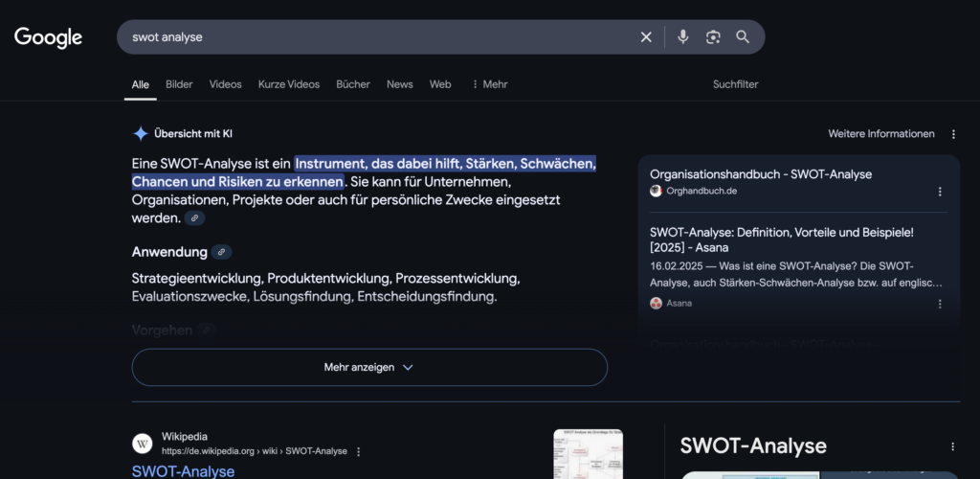Viewport: 980px width, 479px height.
Task: Click the source link icon after 'werden.'
Action: [x=194, y=218]
